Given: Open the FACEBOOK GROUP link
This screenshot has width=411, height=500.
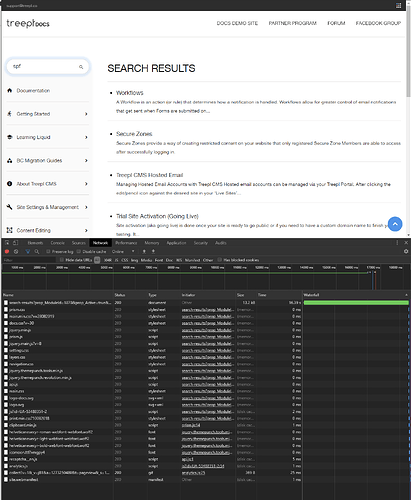Looking at the screenshot, I should coord(378,23).
